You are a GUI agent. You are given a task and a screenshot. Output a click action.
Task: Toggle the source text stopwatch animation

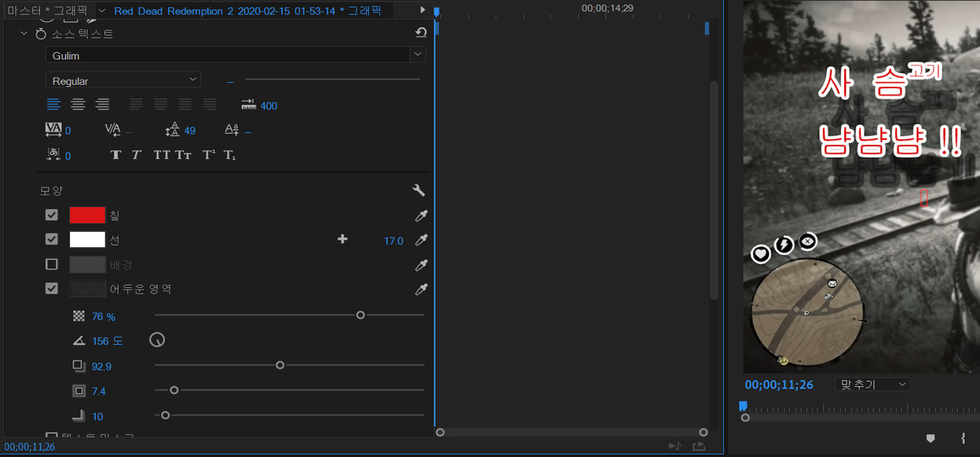[x=41, y=34]
